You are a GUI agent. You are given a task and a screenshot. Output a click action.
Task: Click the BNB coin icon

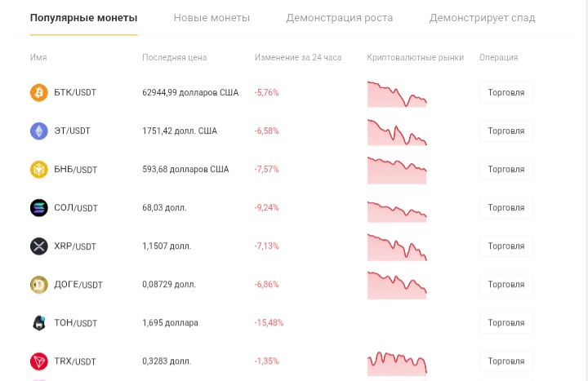click(x=39, y=170)
